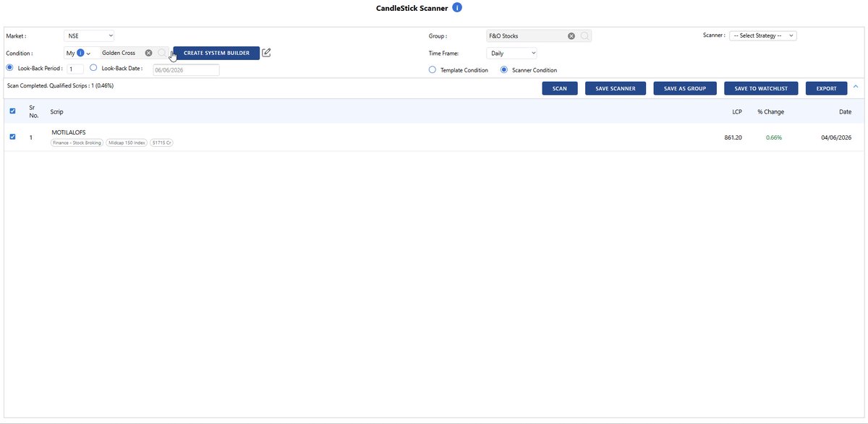Open the CandleStick Scanner info icon
This screenshot has height=424, width=868.
(456, 8)
